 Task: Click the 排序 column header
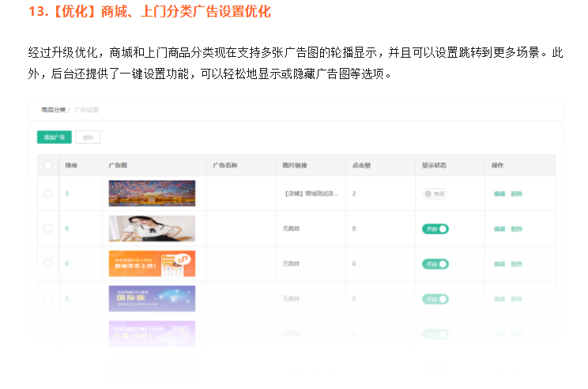[x=71, y=165]
